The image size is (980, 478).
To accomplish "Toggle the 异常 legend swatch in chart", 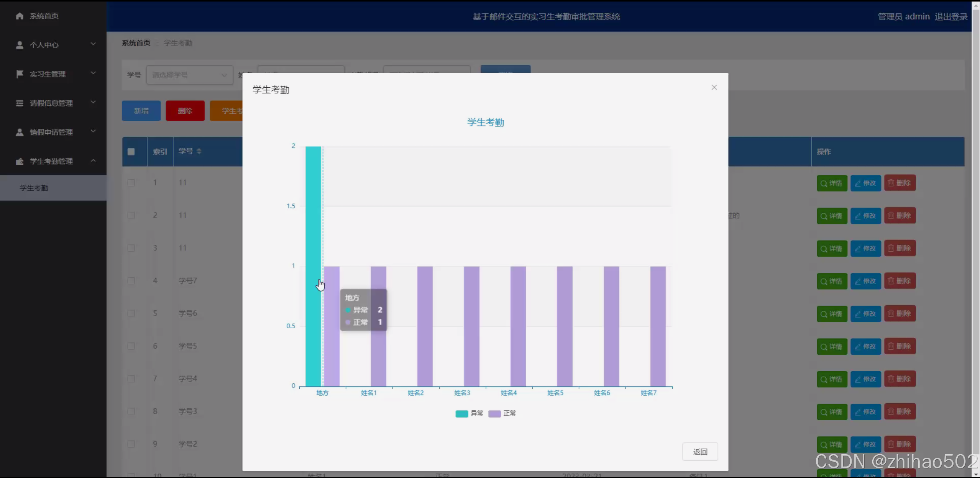I will (461, 414).
